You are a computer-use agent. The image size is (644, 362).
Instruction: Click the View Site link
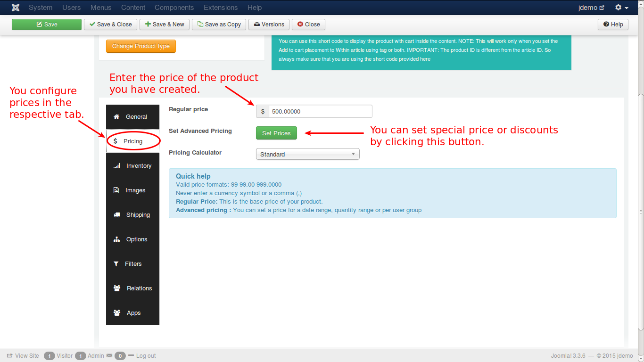(23, 356)
